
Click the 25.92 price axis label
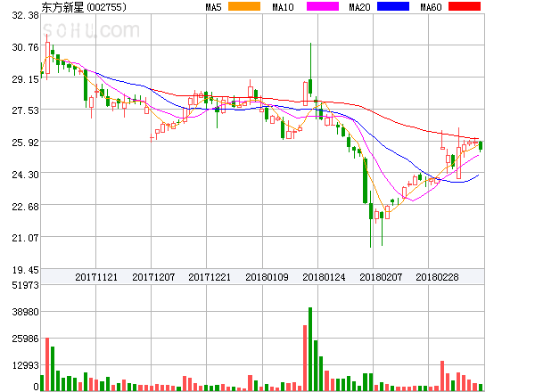tap(25, 143)
